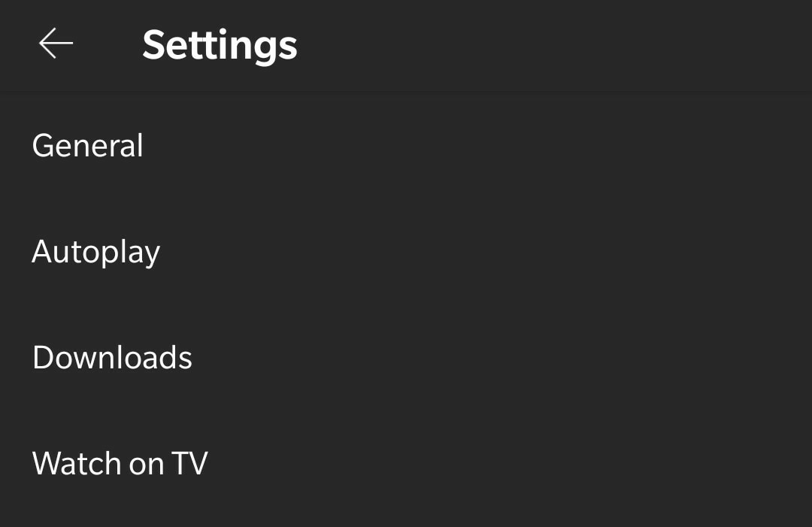Open the General settings
The image size is (812, 527).
click(88, 146)
